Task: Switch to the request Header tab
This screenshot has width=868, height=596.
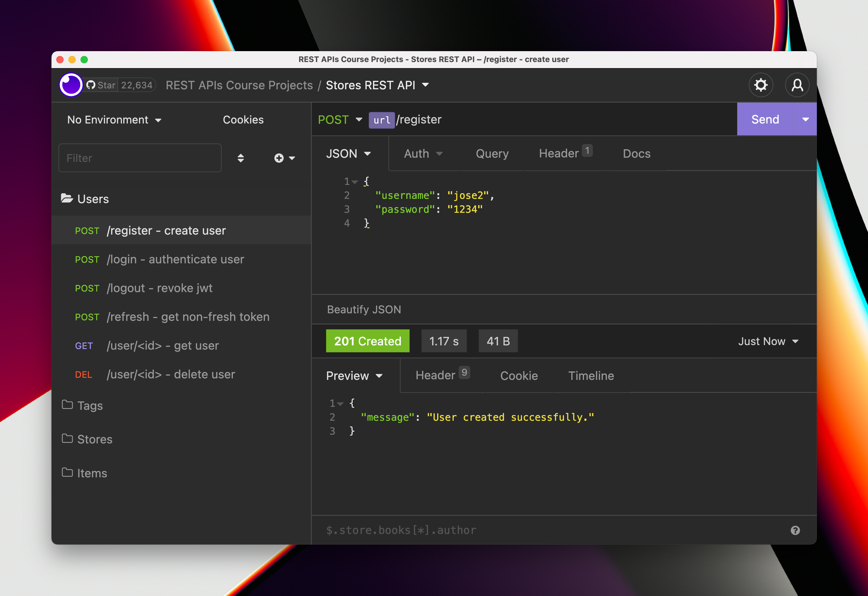Action: pyautogui.click(x=566, y=153)
